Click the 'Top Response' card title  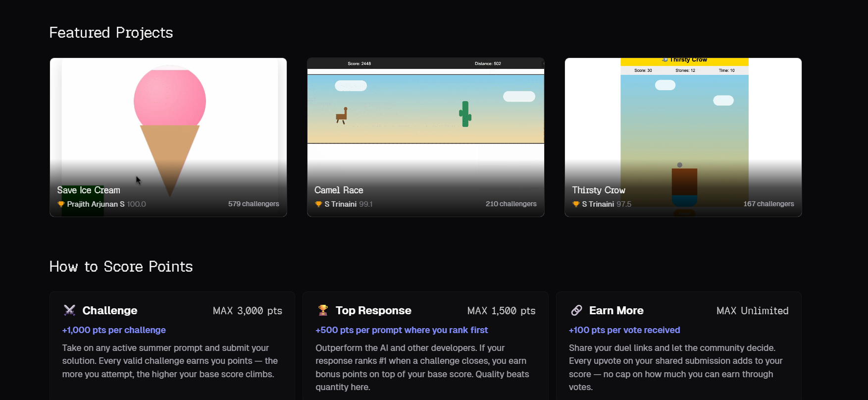[x=373, y=311]
